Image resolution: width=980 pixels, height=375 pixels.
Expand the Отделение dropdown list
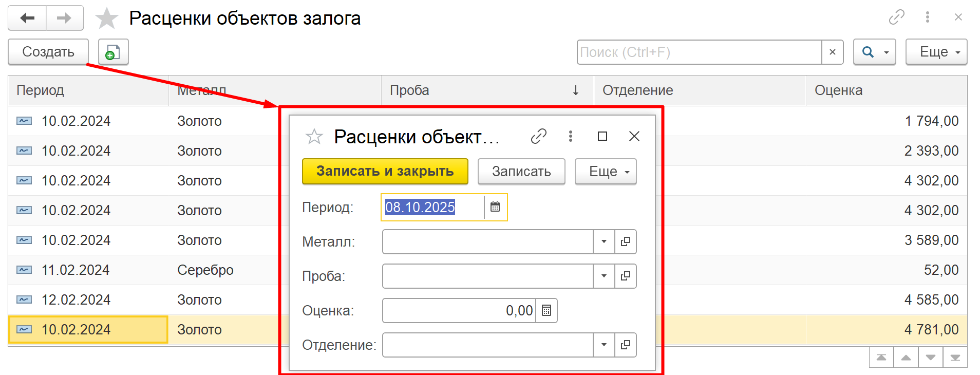[x=604, y=345]
